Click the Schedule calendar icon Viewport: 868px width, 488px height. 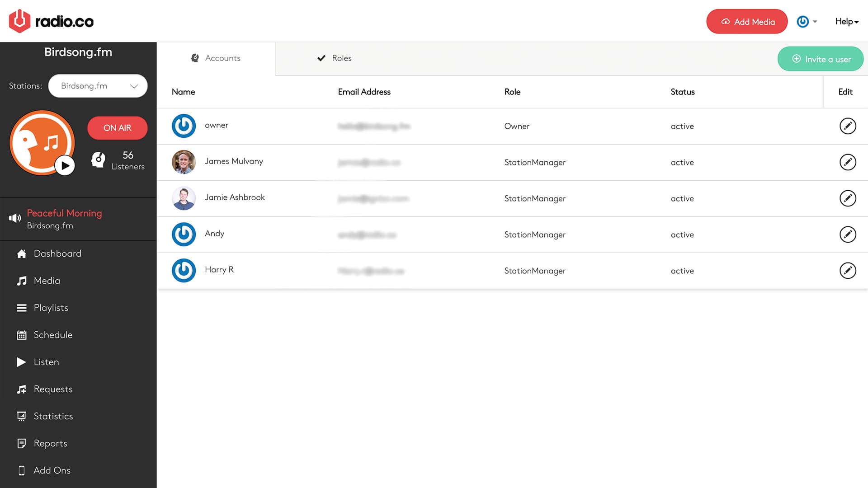pyautogui.click(x=21, y=335)
